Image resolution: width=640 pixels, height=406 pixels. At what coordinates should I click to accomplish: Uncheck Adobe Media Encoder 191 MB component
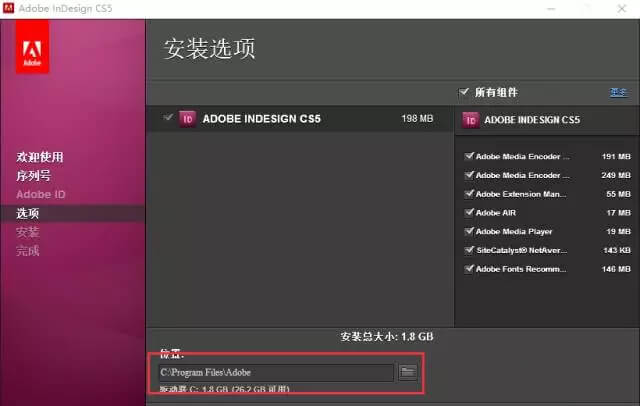tap(469, 156)
